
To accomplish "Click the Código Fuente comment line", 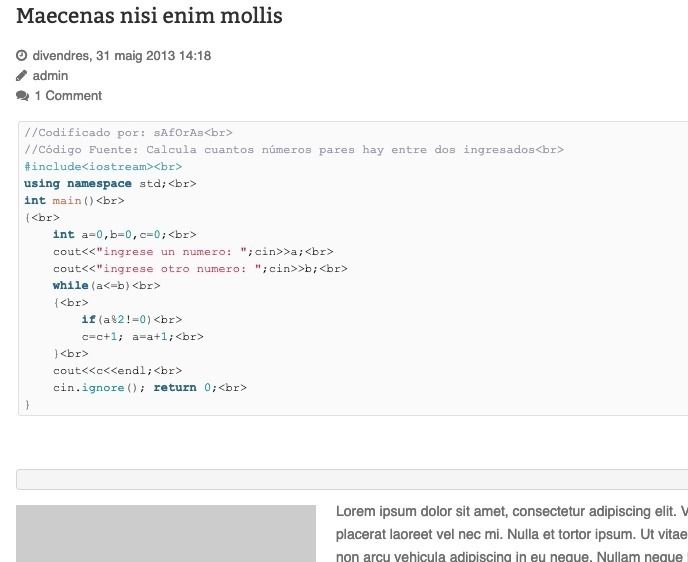I will (x=294, y=150).
